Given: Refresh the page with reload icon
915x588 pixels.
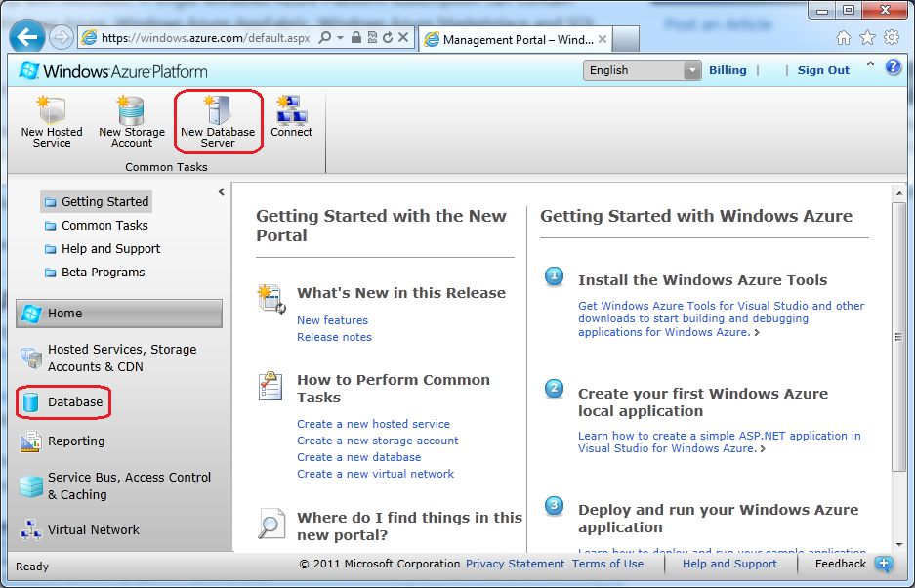Looking at the screenshot, I should pyautogui.click(x=388, y=38).
